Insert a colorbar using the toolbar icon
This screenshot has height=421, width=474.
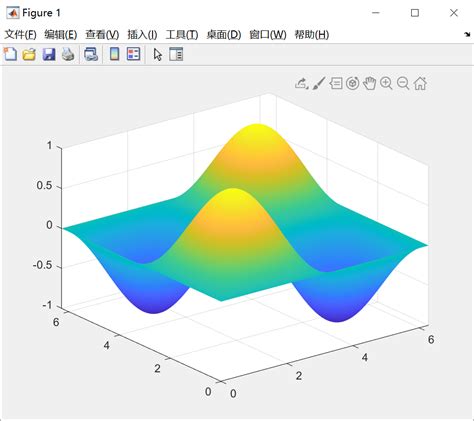[114, 54]
